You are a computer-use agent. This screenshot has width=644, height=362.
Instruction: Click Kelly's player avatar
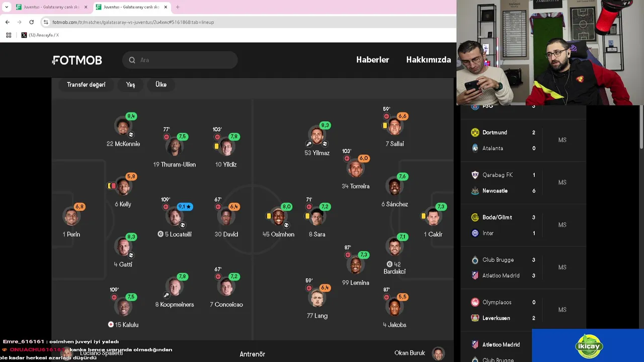pyautogui.click(x=123, y=187)
